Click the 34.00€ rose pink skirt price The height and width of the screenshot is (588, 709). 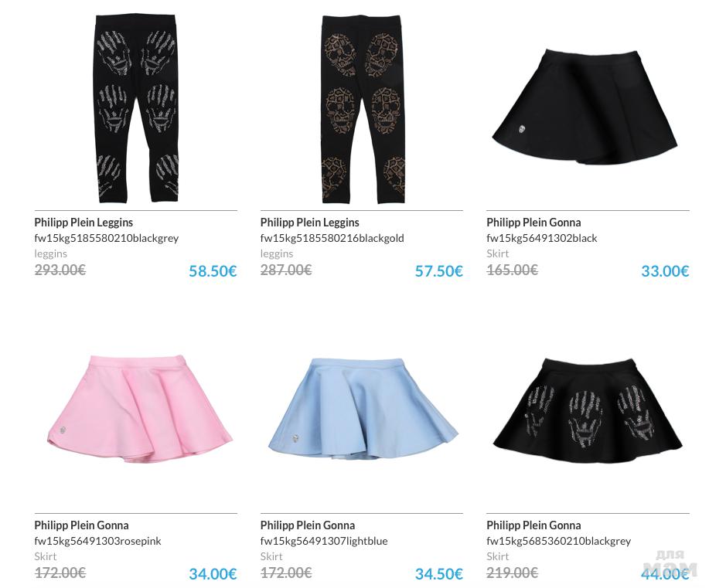213,574
